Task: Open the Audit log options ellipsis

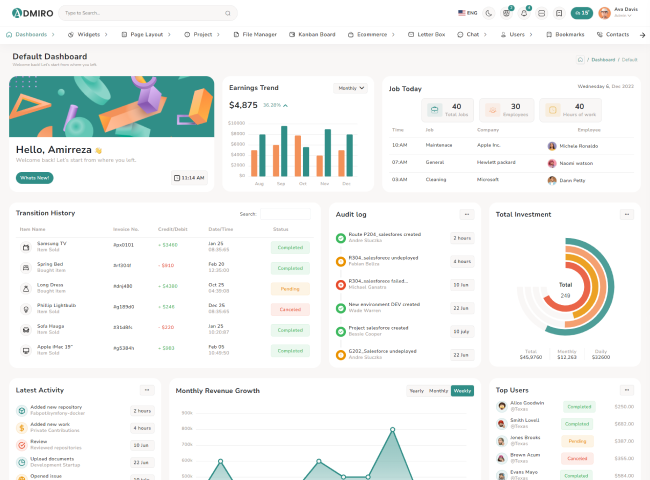Action: (x=466, y=214)
